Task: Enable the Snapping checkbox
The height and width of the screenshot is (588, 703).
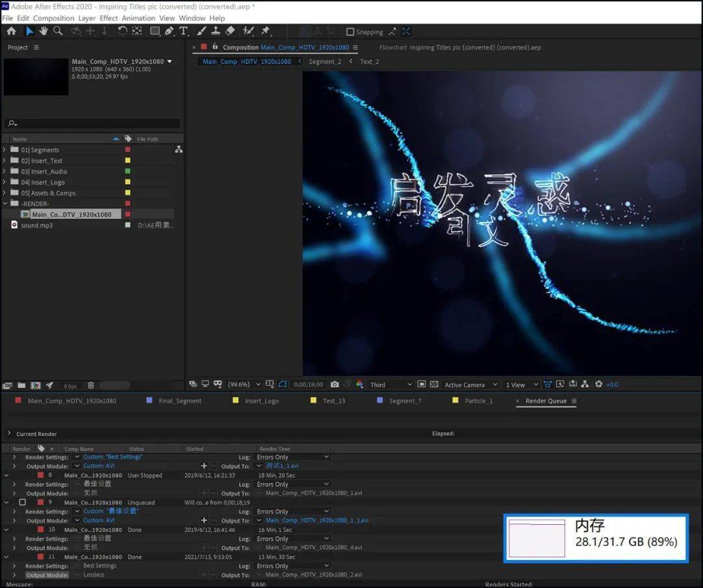Action: 351,32
